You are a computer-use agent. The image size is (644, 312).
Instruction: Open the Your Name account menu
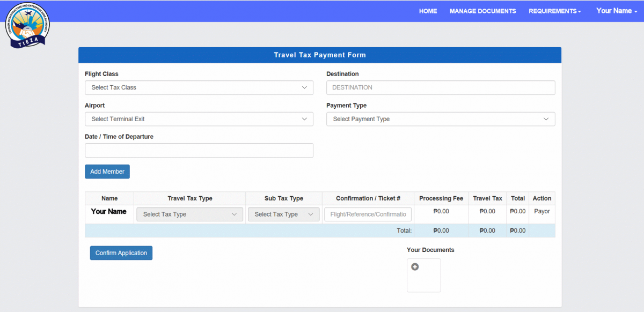[x=616, y=11]
